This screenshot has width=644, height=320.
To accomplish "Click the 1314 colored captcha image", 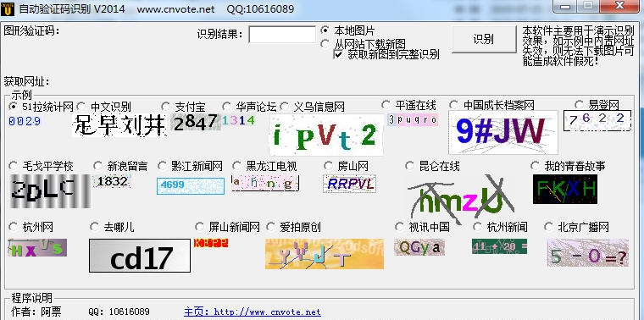I will (238, 120).
